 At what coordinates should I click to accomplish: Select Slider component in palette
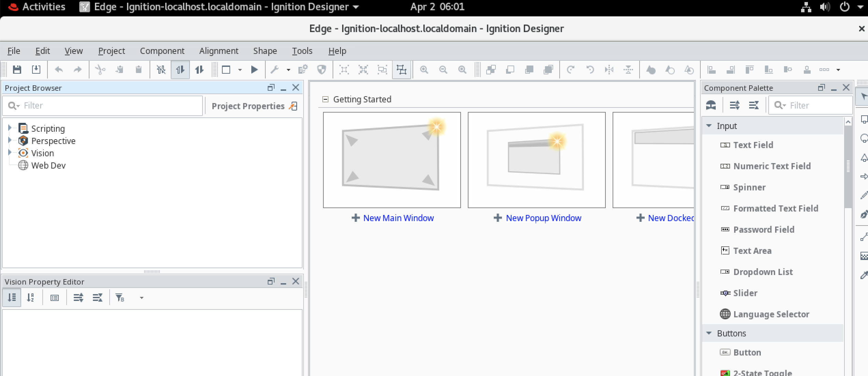pos(745,293)
